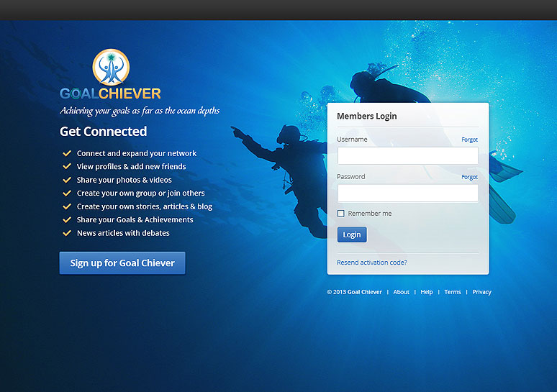The image size is (557, 392).
Task: Click checkmark icon beside 'Share your photos & videos'
Action: [67, 180]
